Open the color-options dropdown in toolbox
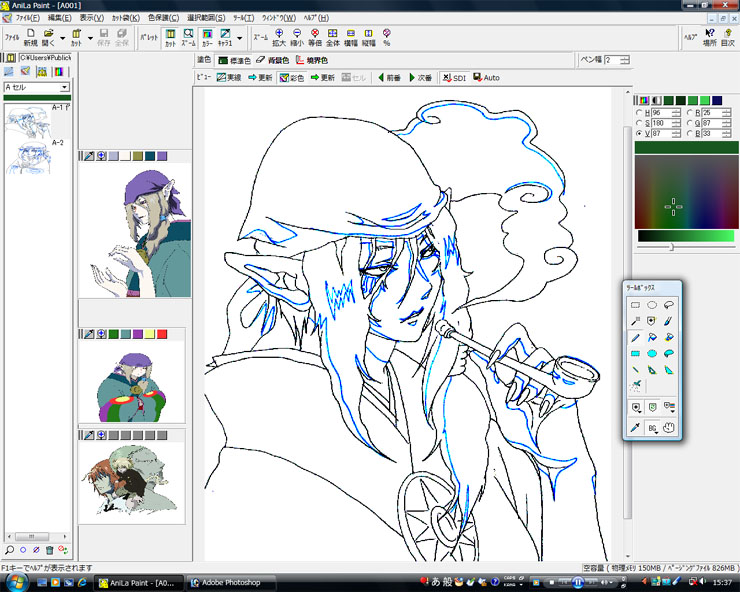 click(669, 407)
